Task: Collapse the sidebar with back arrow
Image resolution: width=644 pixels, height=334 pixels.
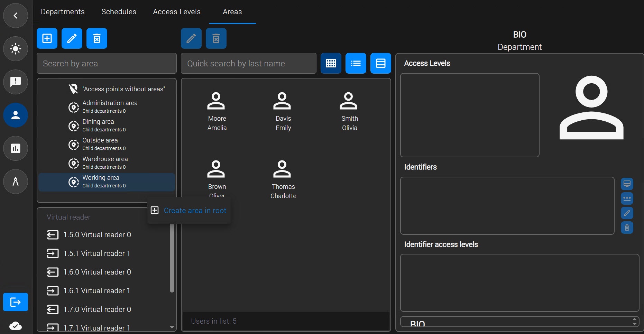Action: (x=16, y=16)
